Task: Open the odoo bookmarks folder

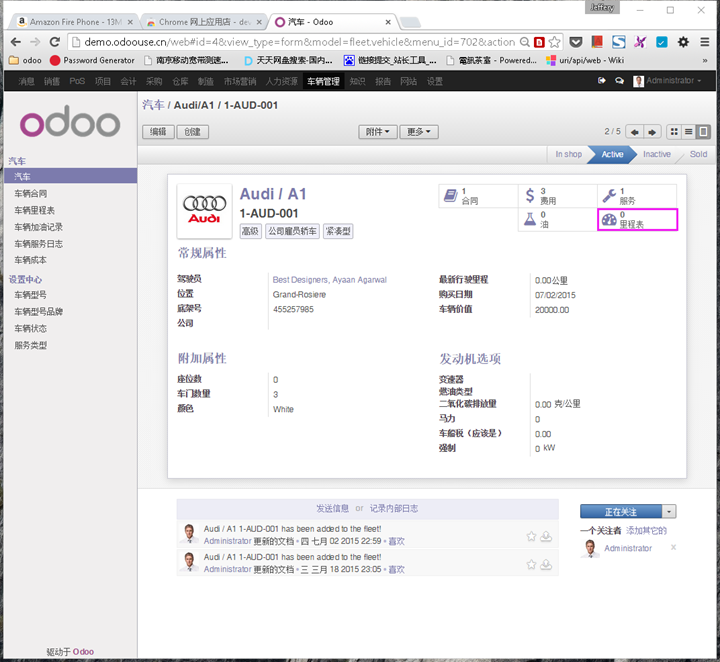Action: pyautogui.click(x=25, y=60)
